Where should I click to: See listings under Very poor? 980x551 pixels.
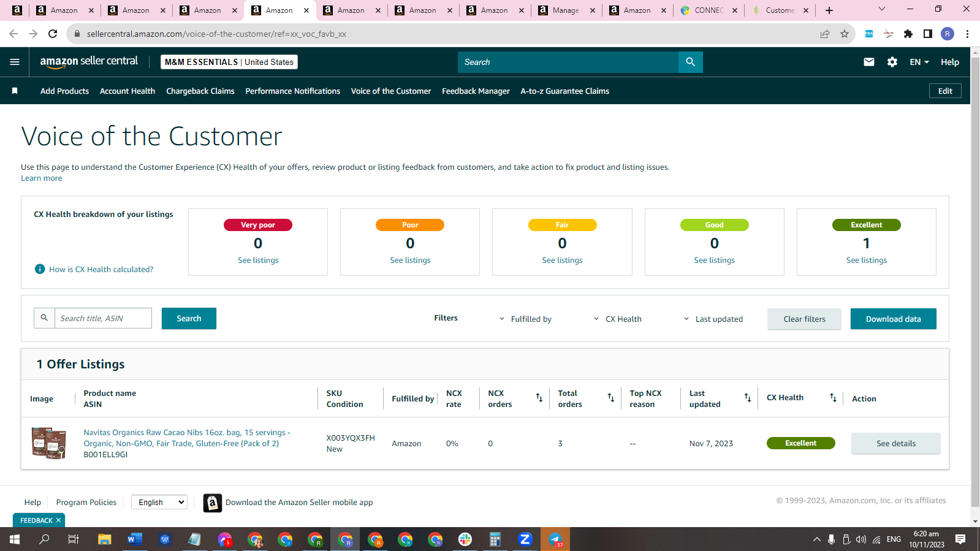(258, 260)
